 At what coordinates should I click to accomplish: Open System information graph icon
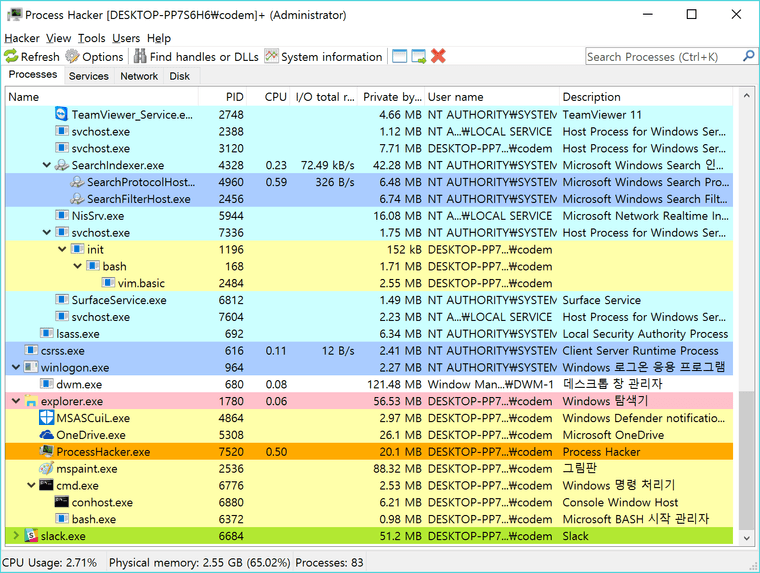pos(271,57)
